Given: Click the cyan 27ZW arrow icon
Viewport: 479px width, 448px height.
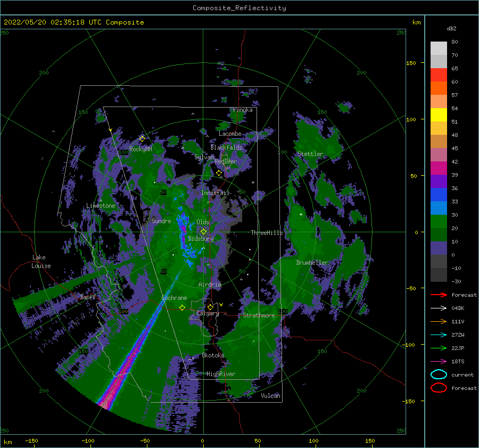Looking at the screenshot, I should 439,335.
